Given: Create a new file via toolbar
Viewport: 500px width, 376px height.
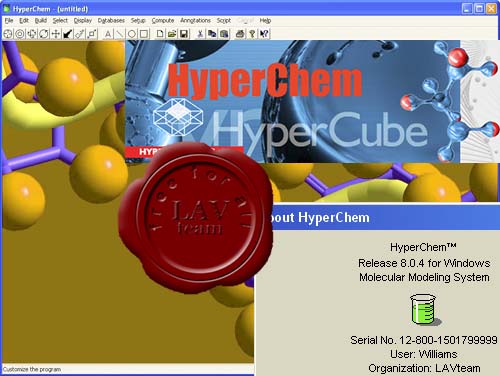Looking at the screenshot, I should pos(160,34).
